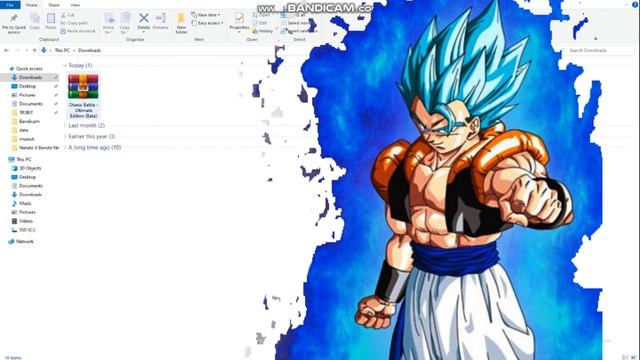Select Desktop under Quick access
The height and width of the screenshot is (360, 640).
coord(27,86)
